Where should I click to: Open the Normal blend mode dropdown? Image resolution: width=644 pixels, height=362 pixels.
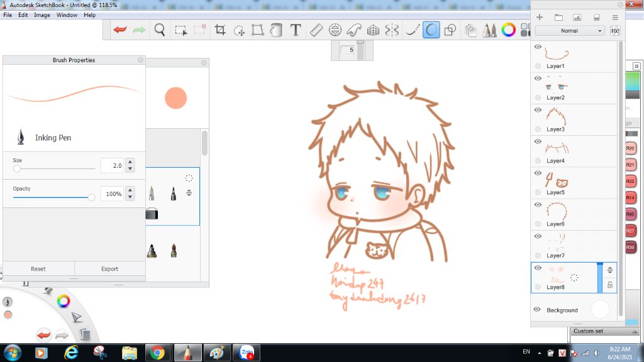(x=570, y=31)
